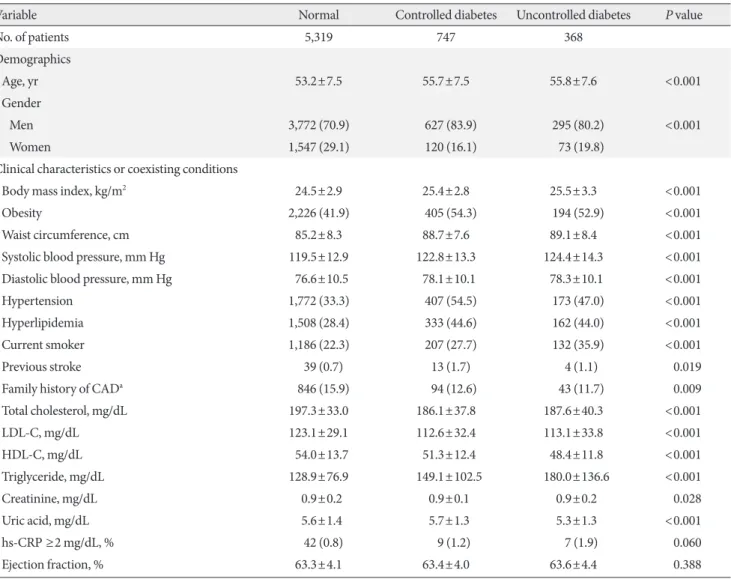731x579 pixels.
Task: Click the 'Uric acid, mg/dL' row label
Action: coord(45,521)
